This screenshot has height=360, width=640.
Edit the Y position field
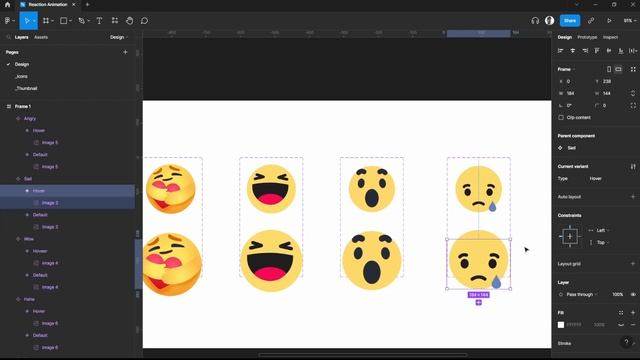(609, 81)
